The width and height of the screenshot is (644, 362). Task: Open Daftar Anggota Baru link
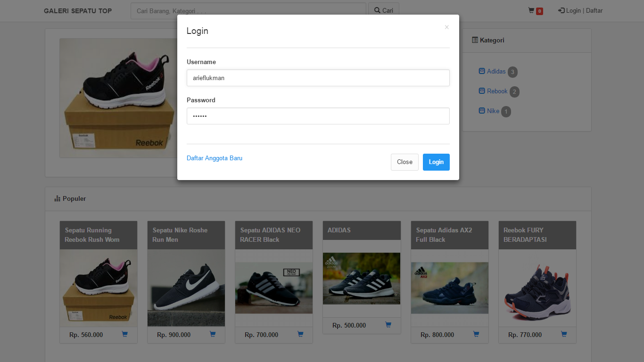(215, 158)
